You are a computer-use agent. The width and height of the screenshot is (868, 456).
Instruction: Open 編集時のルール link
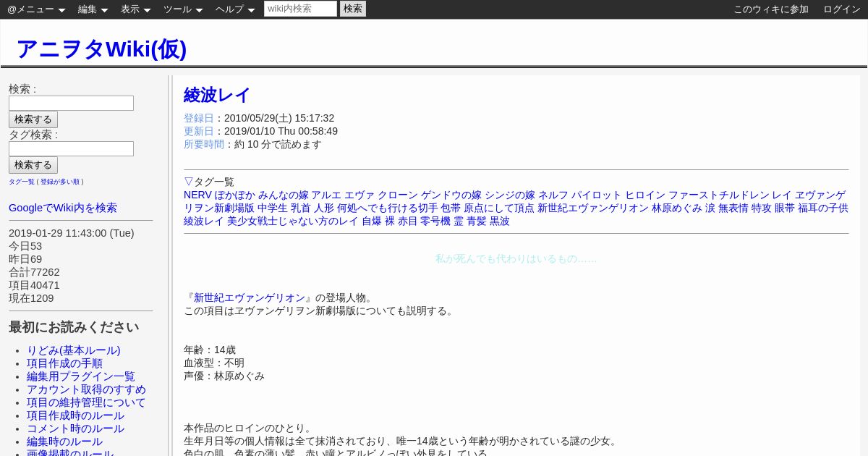pos(64,442)
